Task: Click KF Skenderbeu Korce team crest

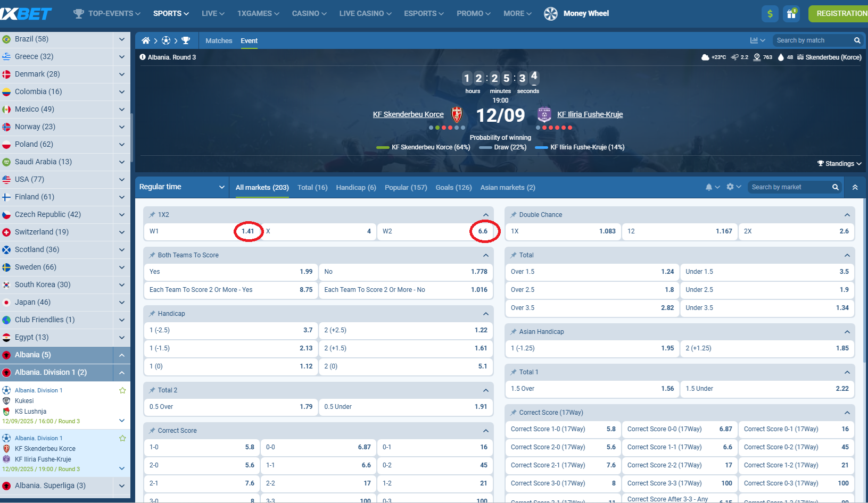Action: tap(457, 114)
